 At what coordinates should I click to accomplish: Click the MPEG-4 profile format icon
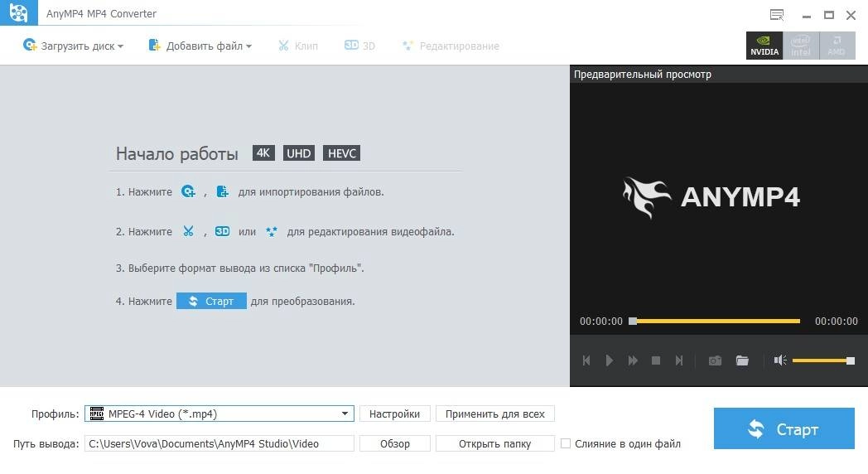click(x=97, y=414)
